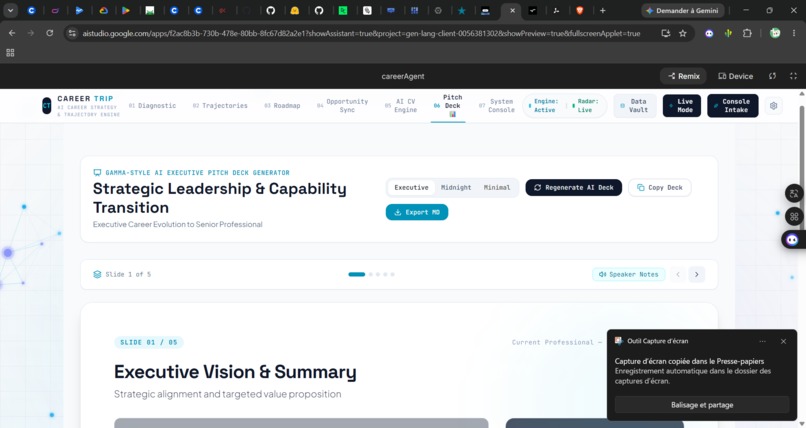Click the browser forward arrow
The height and width of the screenshot is (428, 806).
(x=31, y=33)
